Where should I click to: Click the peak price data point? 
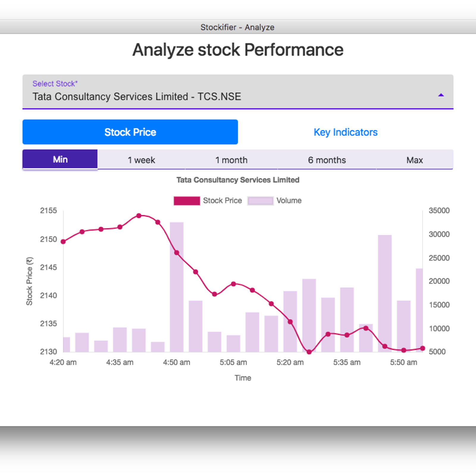(x=139, y=216)
